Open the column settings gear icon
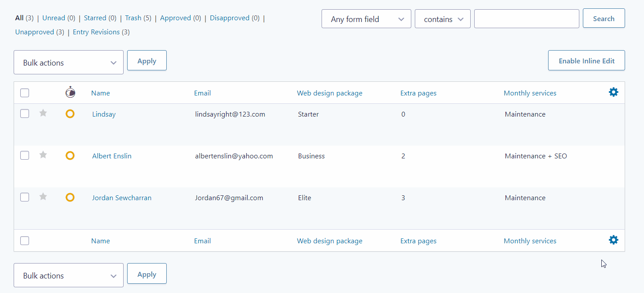This screenshot has height=293, width=644. point(613,92)
